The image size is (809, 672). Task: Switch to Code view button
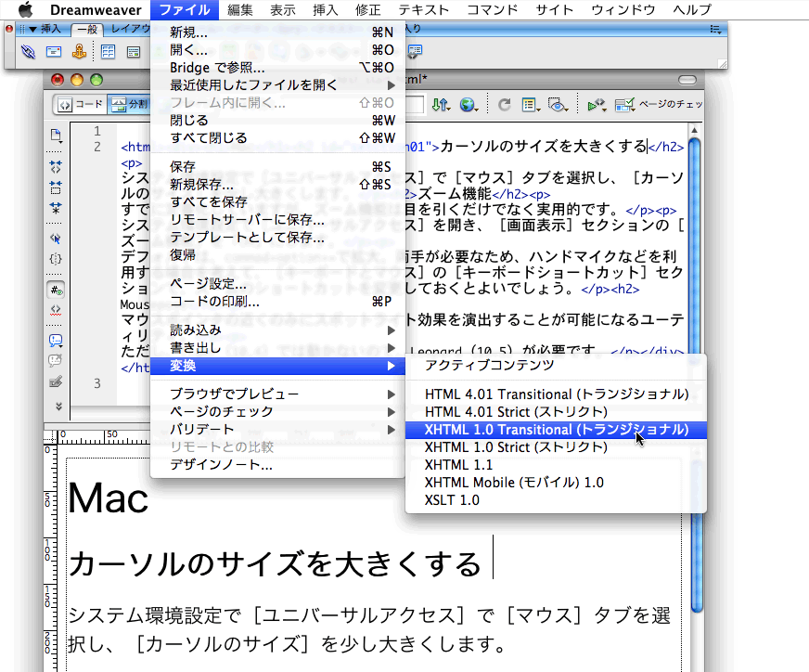[80, 104]
